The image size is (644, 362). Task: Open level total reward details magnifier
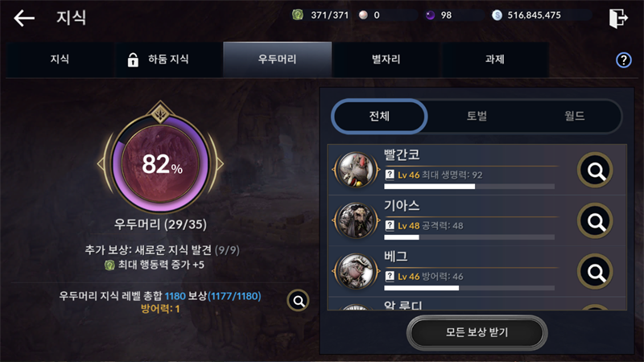tap(298, 301)
